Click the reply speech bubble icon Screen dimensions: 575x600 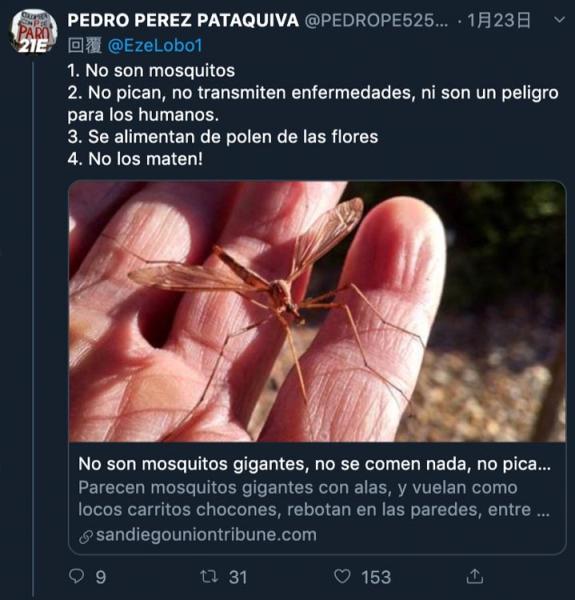76,576
